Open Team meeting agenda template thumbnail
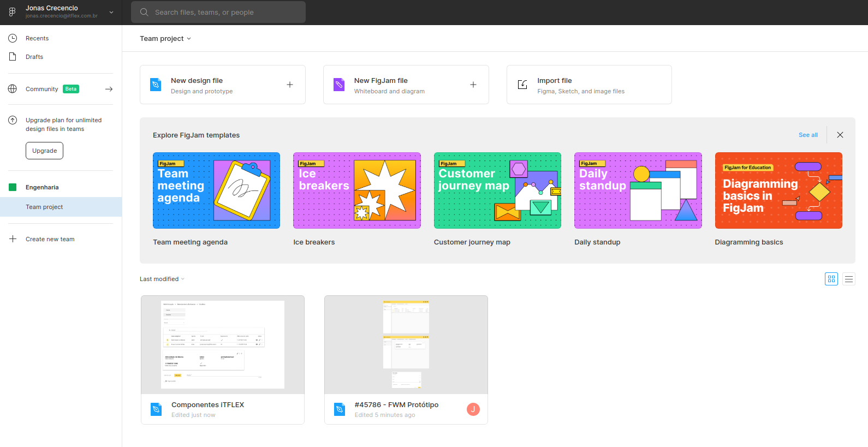The height and width of the screenshot is (447, 868). [x=216, y=190]
